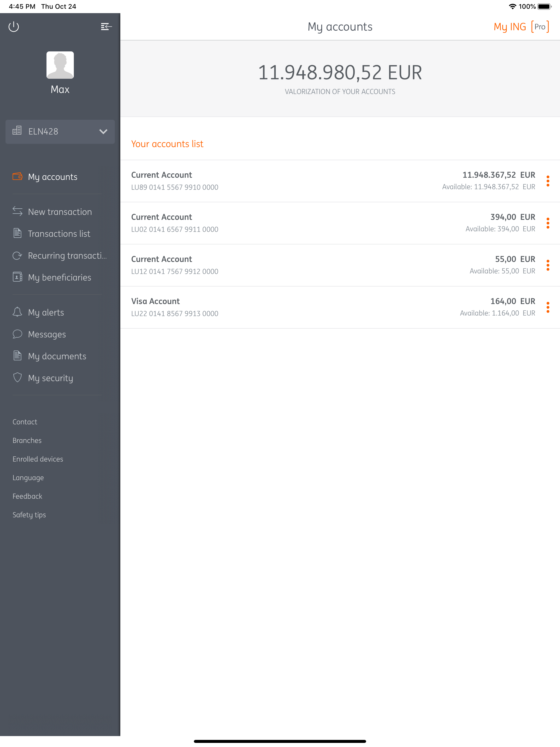Collapse the sidebar using menu icon
The image size is (560, 747).
click(106, 26)
